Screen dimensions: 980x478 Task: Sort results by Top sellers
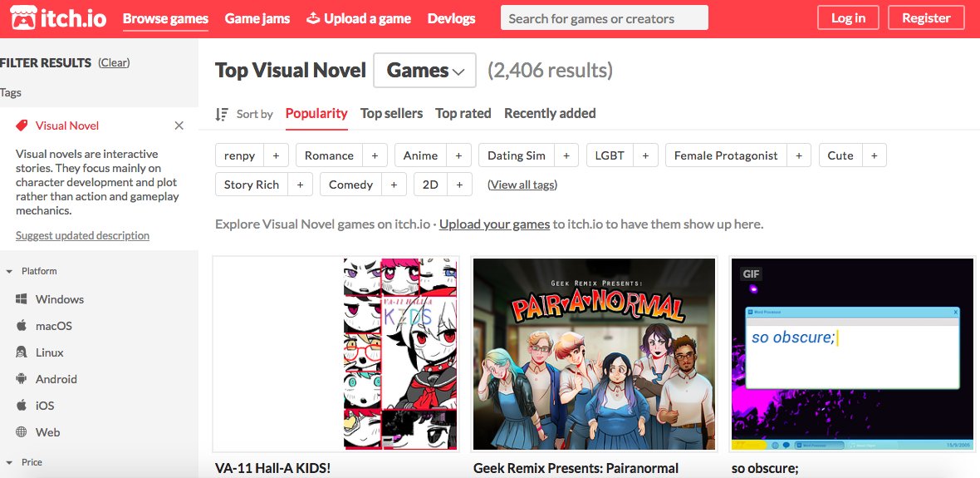tap(391, 113)
